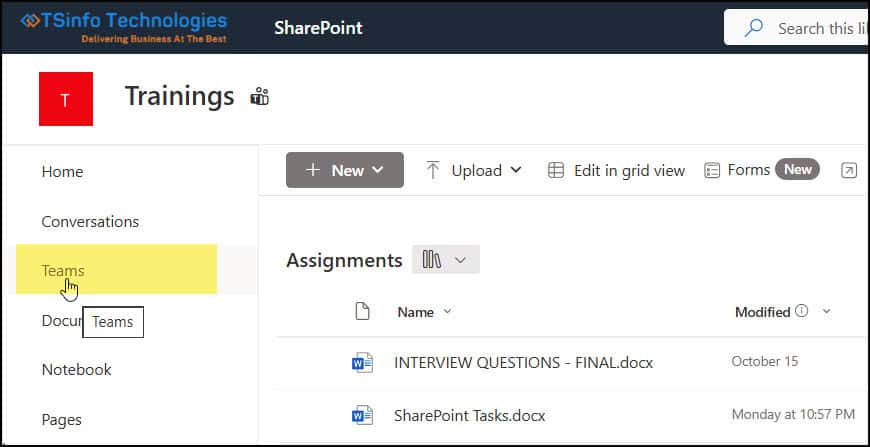The image size is (870, 447).
Task: Click the TSinfo Technologies logo
Action: point(124,28)
